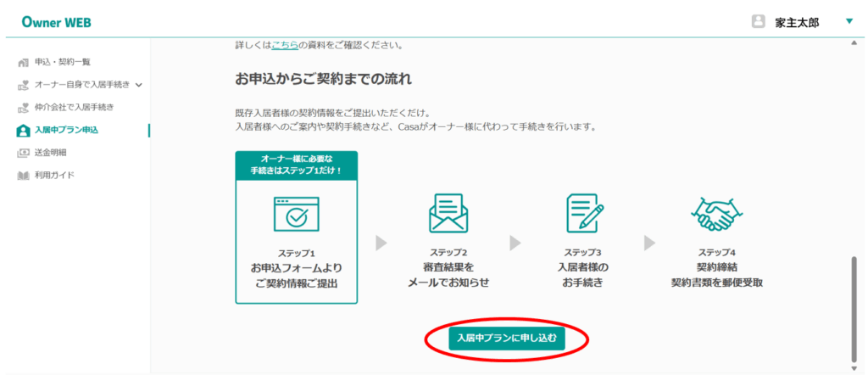Select 入居中プラン申込 sidebar item

(66, 131)
